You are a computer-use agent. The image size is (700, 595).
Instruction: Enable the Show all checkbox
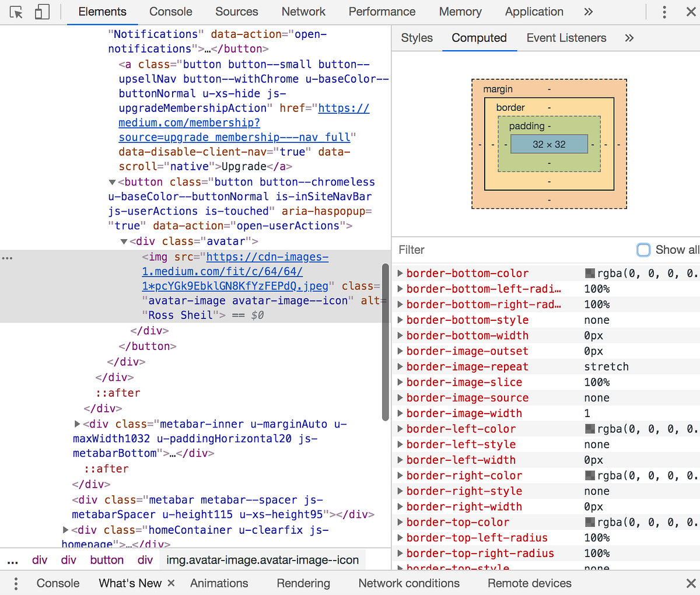point(643,250)
